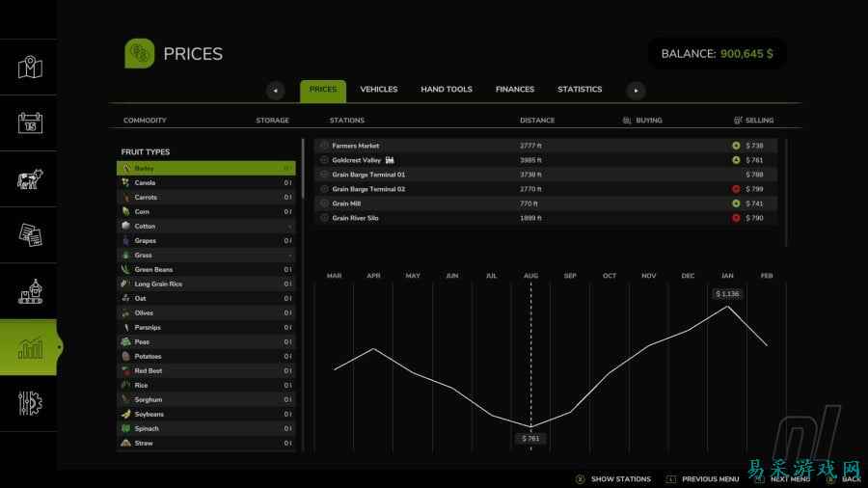Click the Aug marker on price chart
Viewport: 868px width, 488px height.
(530, 277)
